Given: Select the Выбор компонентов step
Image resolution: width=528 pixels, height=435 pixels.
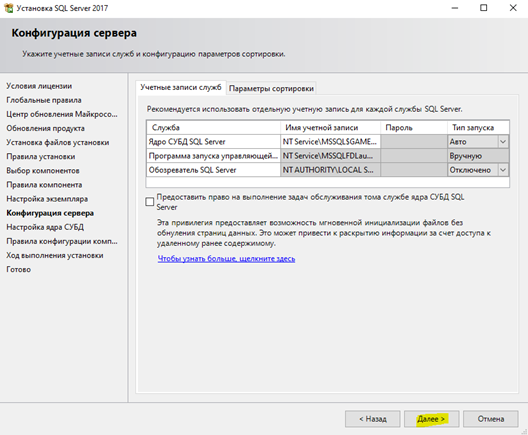Looking at the screenshot, I should tap(43, 171).
